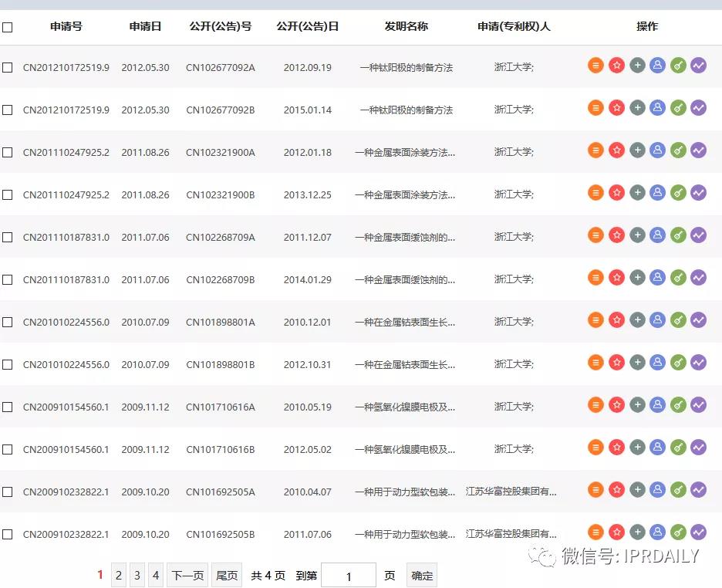Click publication number CN101898801A
The width and height of the screenshot is (722, 588).
[x=221, y=323]
